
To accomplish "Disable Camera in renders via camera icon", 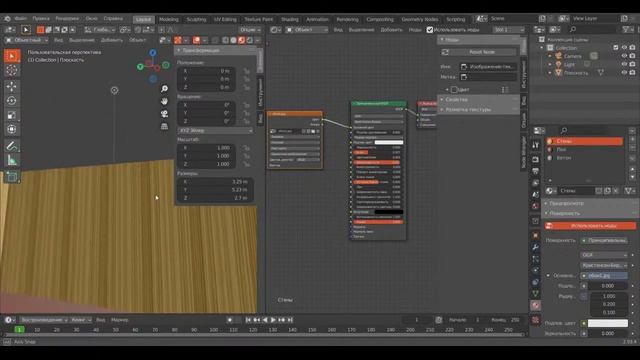I will tap(632, 56).
